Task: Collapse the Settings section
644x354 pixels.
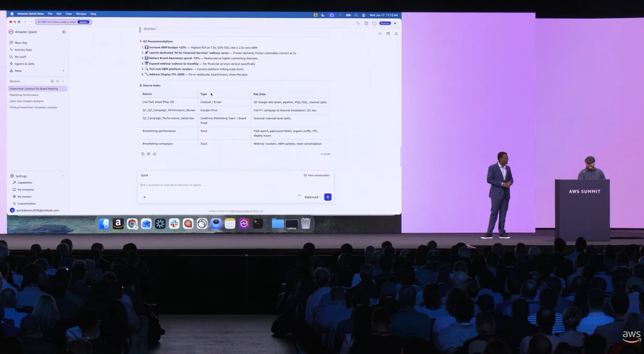Action: point(63,176)
